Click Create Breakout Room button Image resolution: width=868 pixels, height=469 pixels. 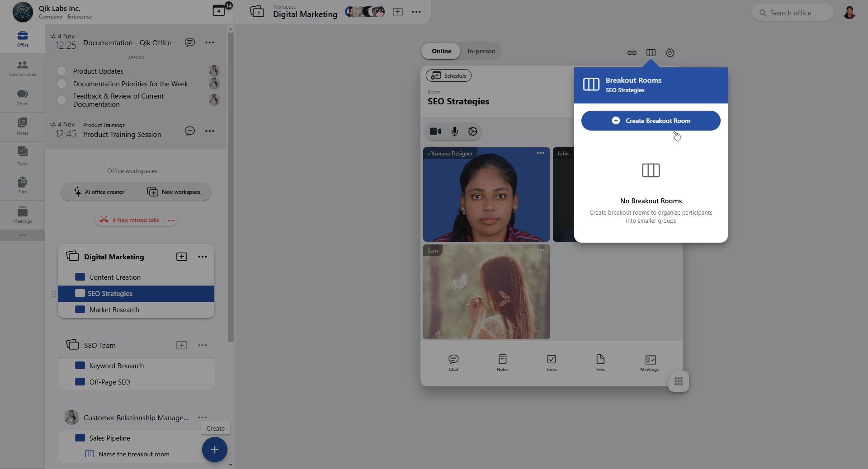point(651,121)
